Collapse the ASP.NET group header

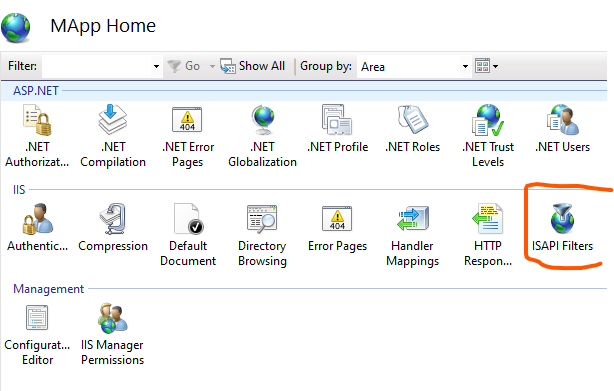pos(36,91)
